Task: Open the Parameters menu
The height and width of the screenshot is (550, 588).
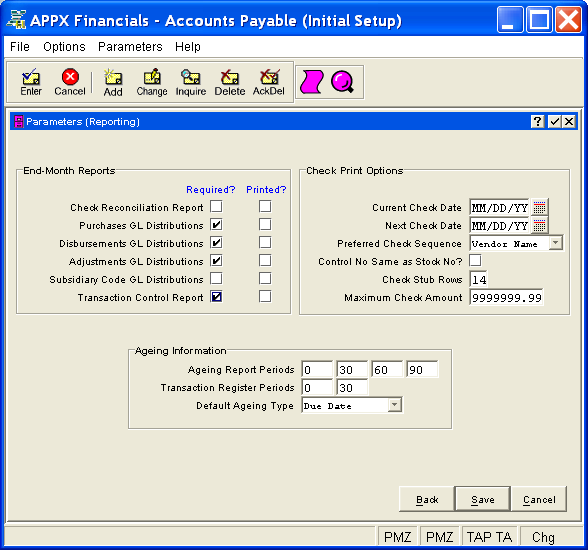Action: point(130,47)
